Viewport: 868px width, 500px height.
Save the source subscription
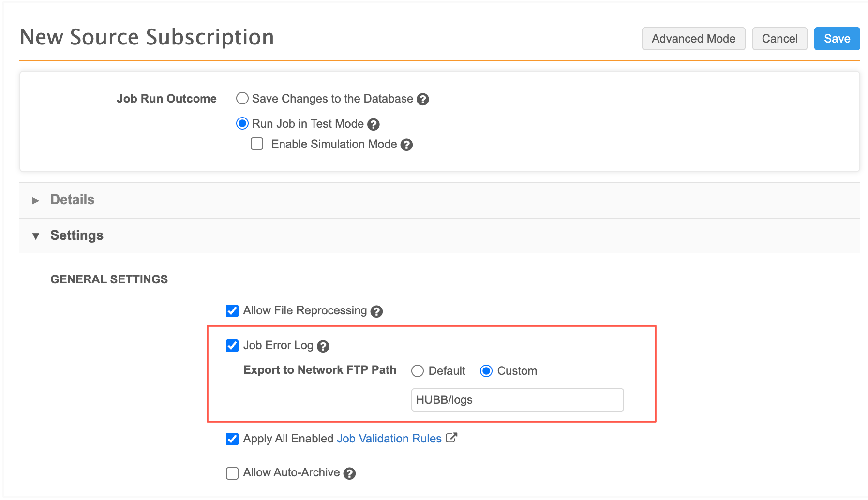[837, 39]
